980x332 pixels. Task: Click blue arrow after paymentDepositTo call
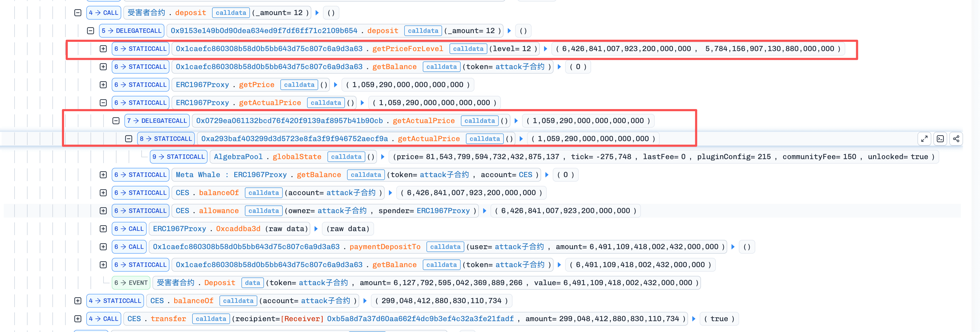[x=733, y=247]
